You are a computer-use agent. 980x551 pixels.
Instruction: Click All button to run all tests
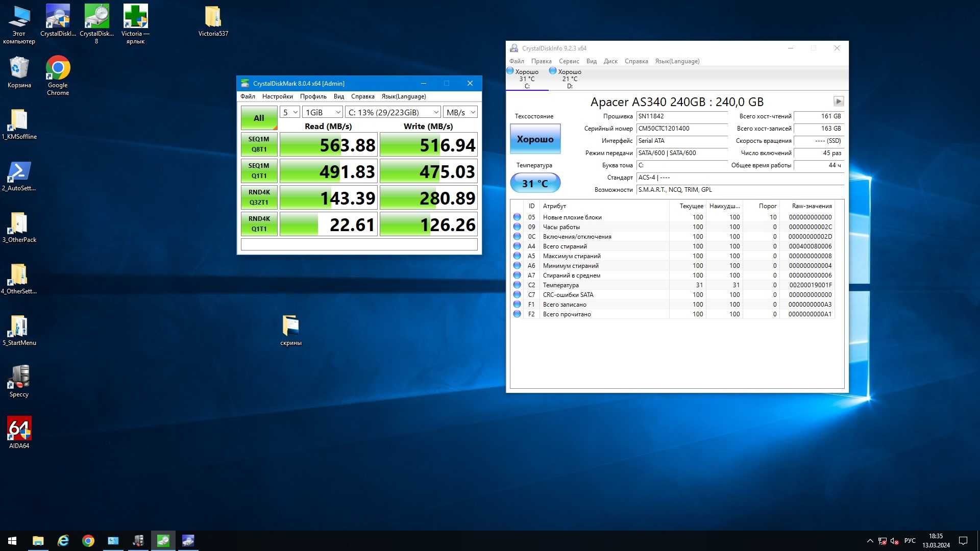tap(259, 118)
